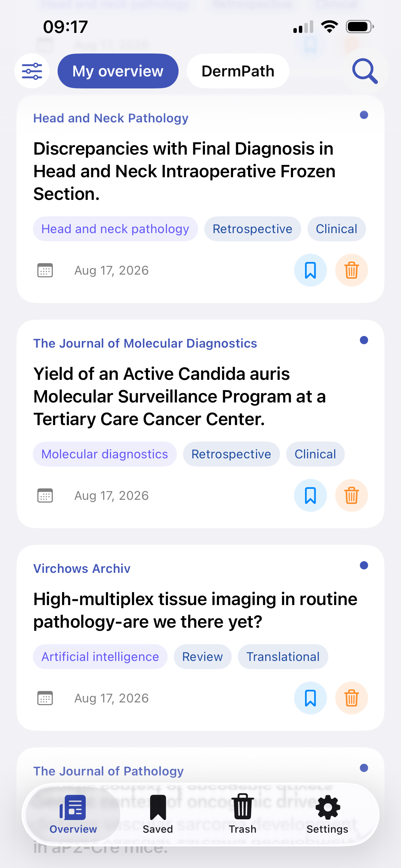
Task: Tap the search magnifier icon
Action: click(x=365, y=71)
